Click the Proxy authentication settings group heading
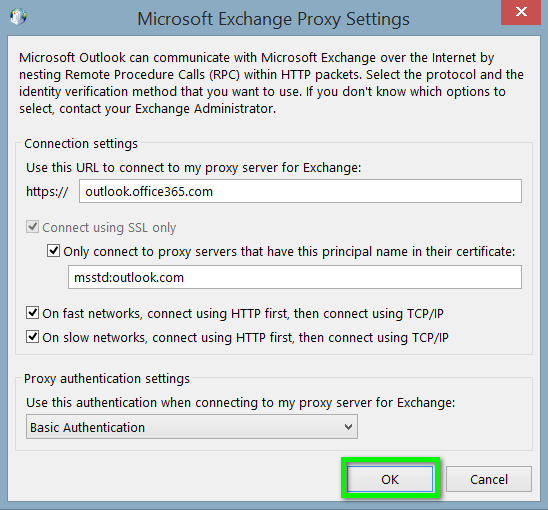 point(107,379)
